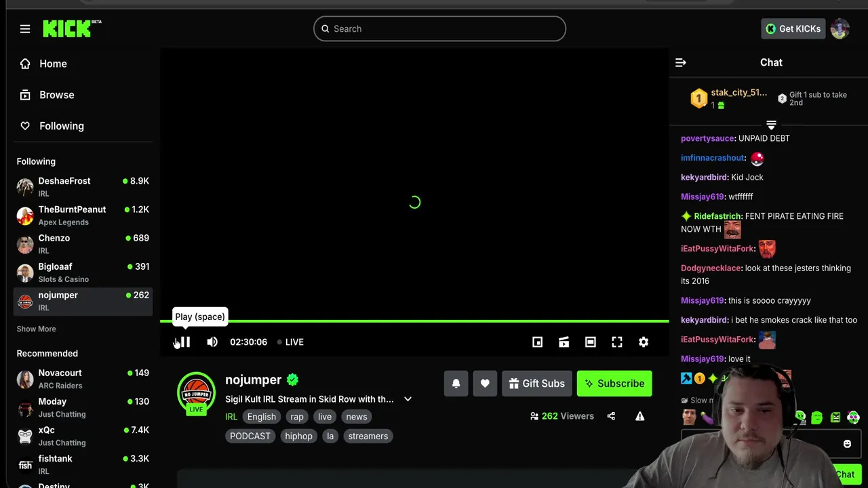This screenshot has width=868, height=488.
Task: Click the Gift Subs button
Action: tap(537, 384)
